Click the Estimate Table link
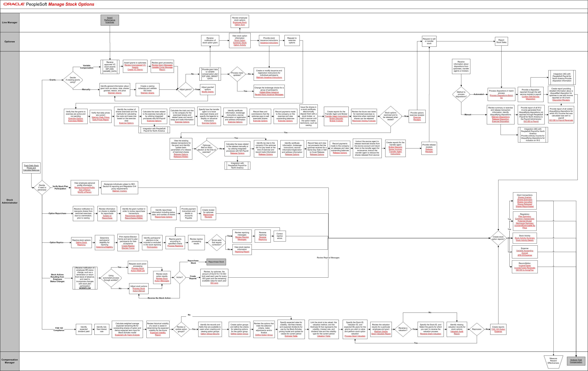This screenshot has width=588, height=371. (x=291, y=336)
